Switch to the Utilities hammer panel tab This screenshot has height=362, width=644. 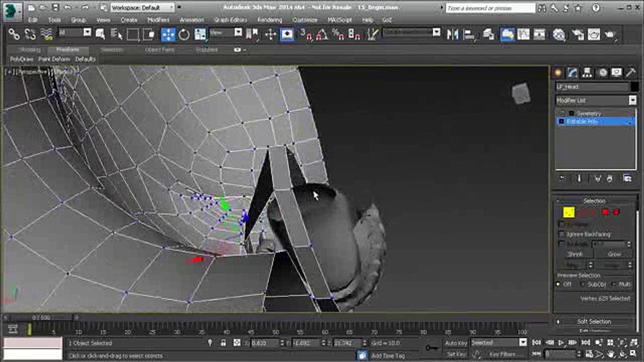pos(631,72)
